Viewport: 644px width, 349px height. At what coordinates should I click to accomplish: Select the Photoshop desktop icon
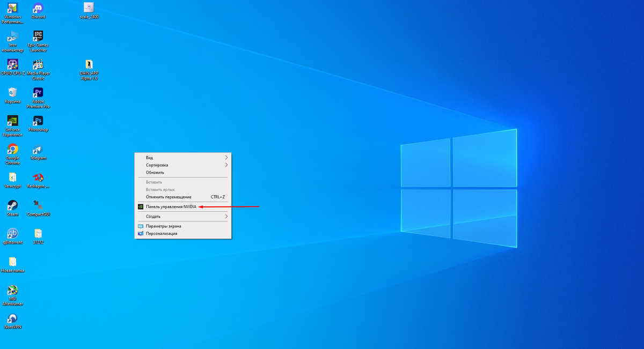pyautogui.click(x=38, y=124)
